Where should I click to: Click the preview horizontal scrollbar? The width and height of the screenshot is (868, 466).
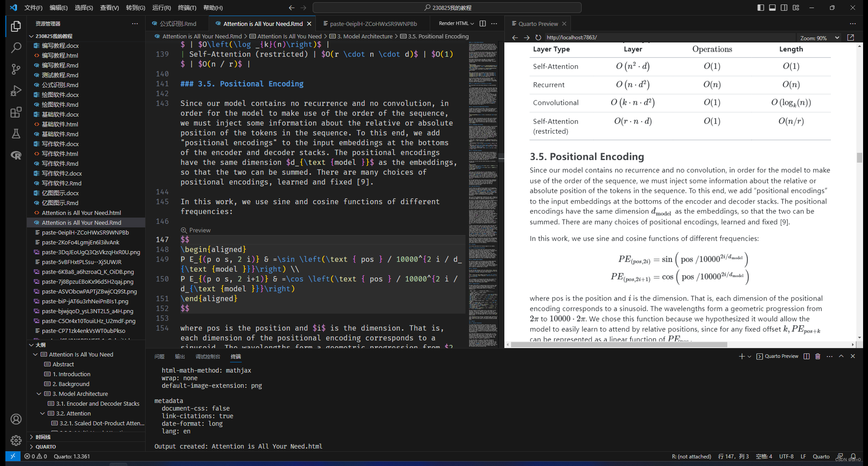[x=619, y=344]
